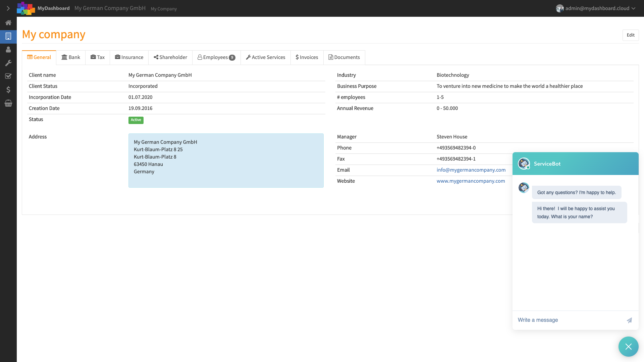644x362 pixels.
Task: Select the Clients/People icon in sidebar
Action: click(8, 50)
